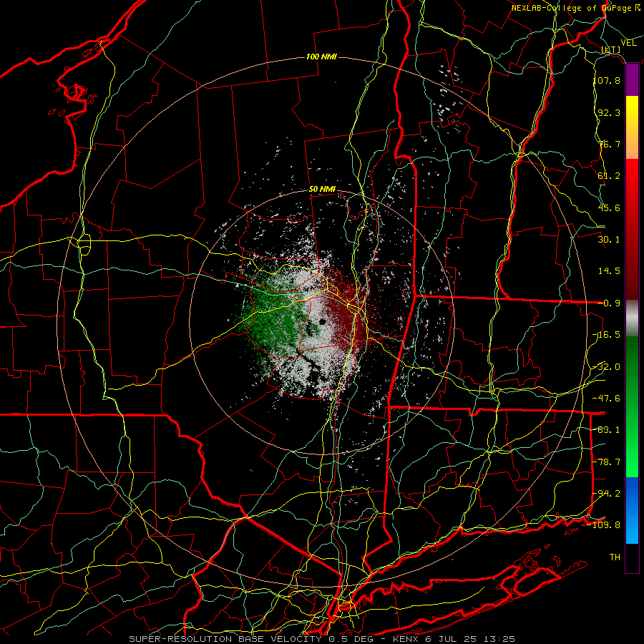This screenshot has width=644, height=644.
Task: Click the TH legend label
Action: tap(615, 557)
